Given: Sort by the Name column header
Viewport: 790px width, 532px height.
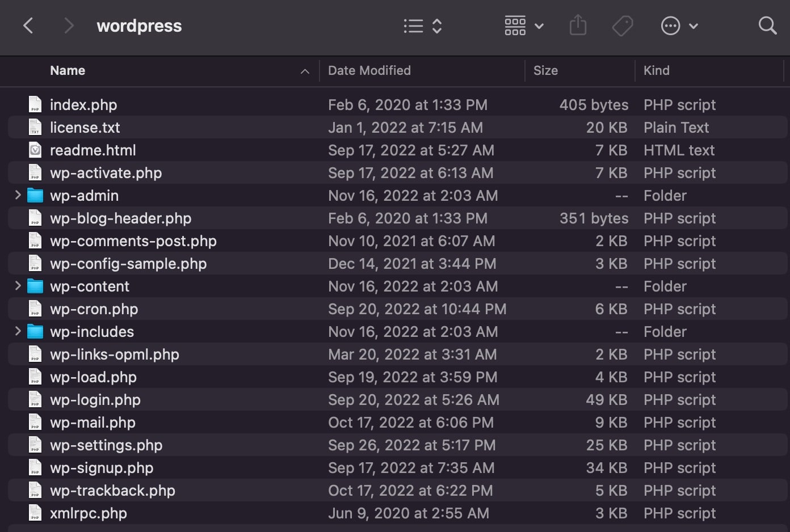Looking at the screenshot, I should pos(68,70).
